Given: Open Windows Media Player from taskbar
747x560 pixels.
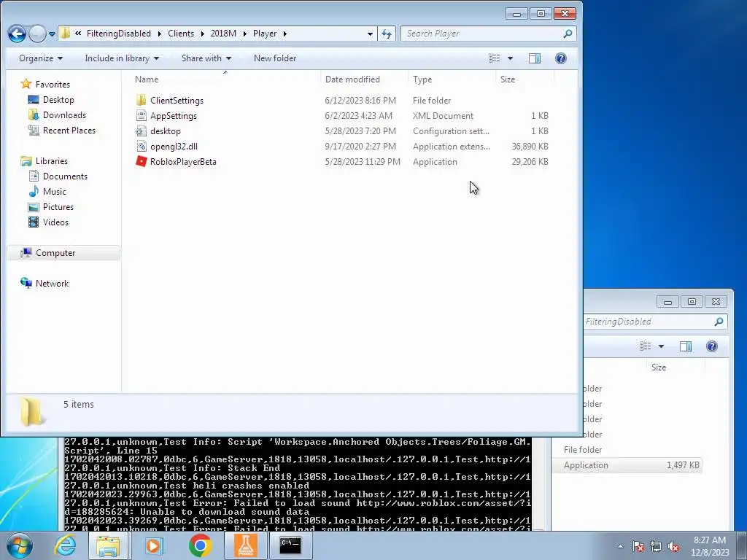Looking at the screenshot, I should pyautogui.click(x=153, y=545).
